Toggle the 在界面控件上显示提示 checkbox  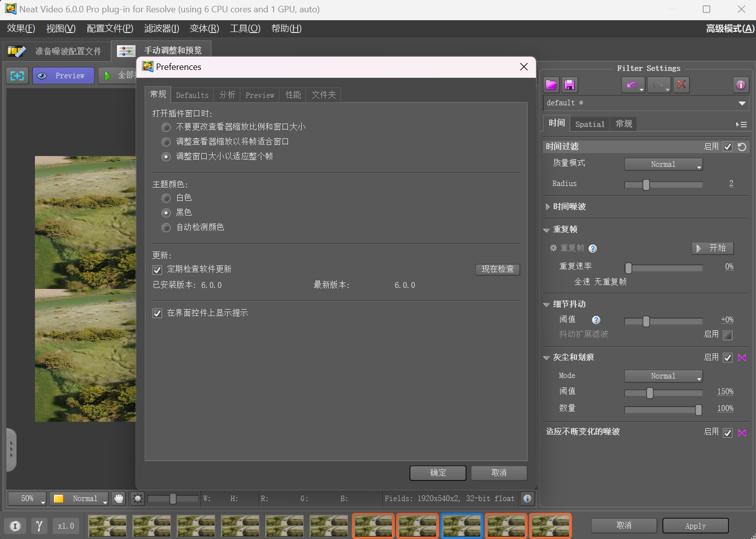tap(157, 314)
